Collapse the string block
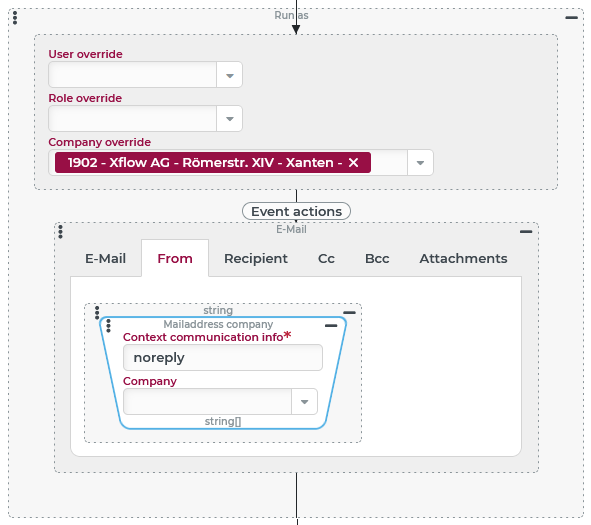Screen dimensions: 591x525 point(349,312)
